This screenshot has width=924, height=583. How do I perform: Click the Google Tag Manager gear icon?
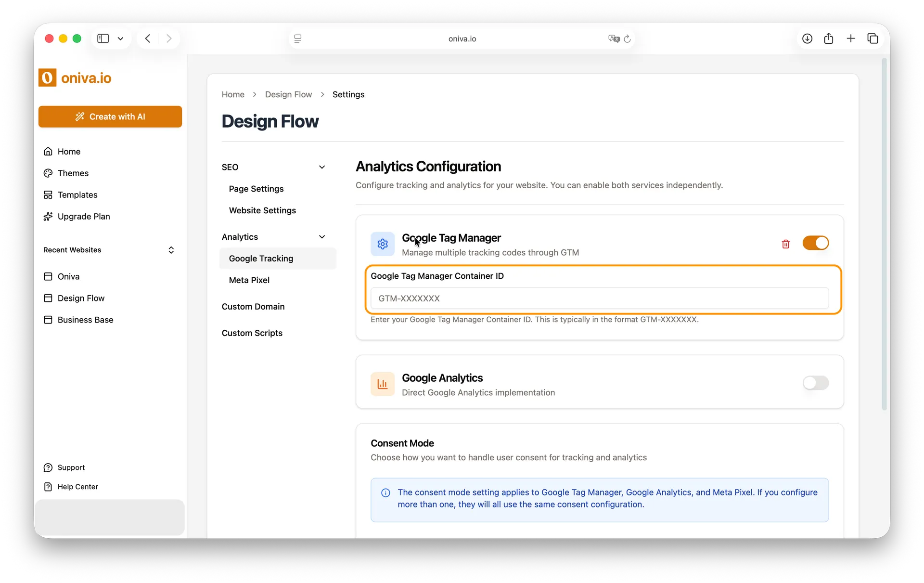coord(382,244)
